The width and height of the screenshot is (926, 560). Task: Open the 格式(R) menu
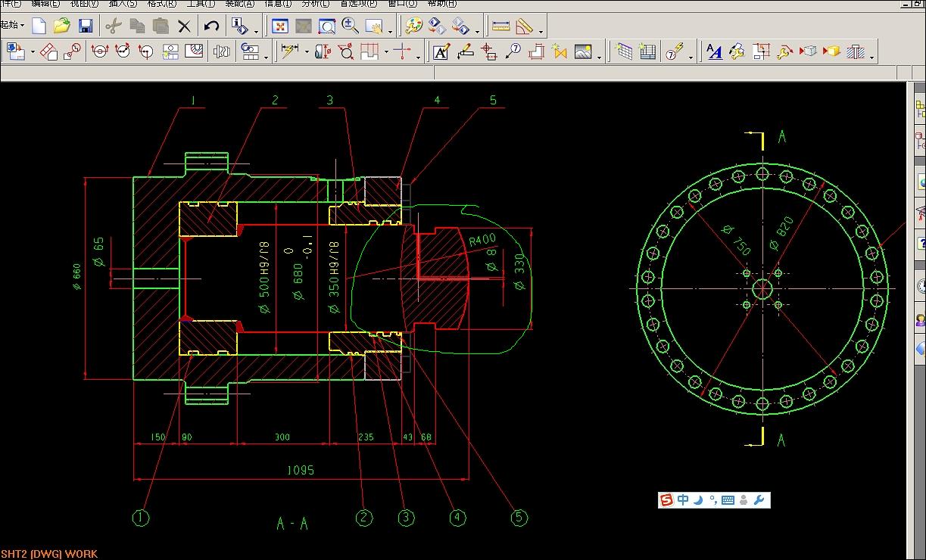point(162,4)
